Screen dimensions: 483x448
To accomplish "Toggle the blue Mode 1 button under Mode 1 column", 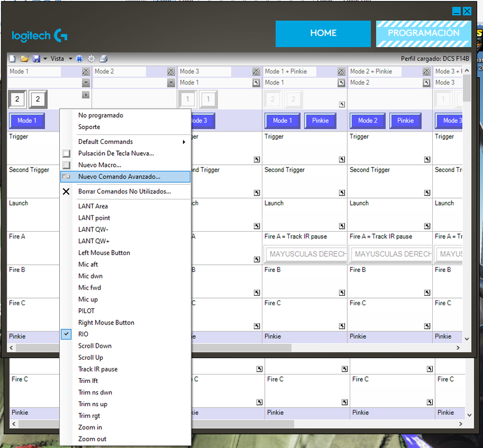I will pos(27,121).
